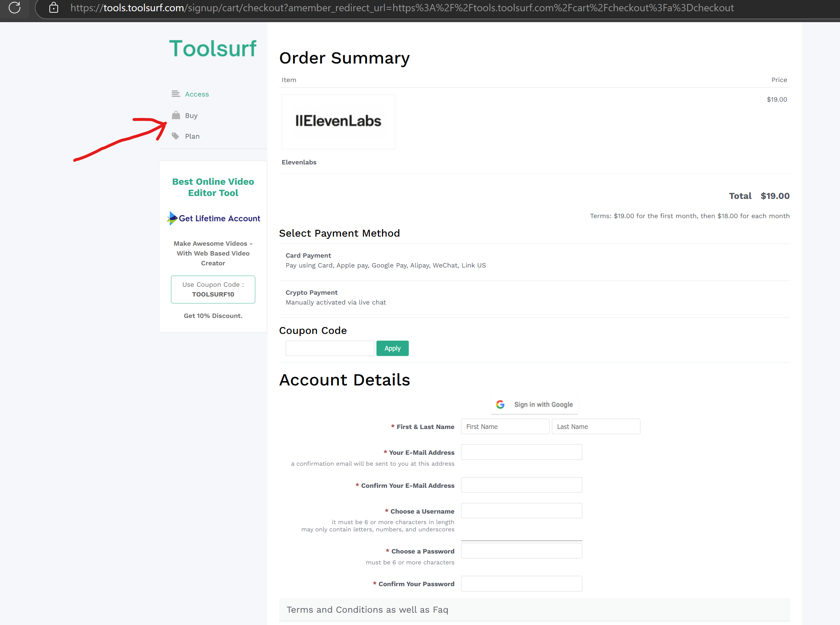Focus the Choose a Username field

[521, 511]
